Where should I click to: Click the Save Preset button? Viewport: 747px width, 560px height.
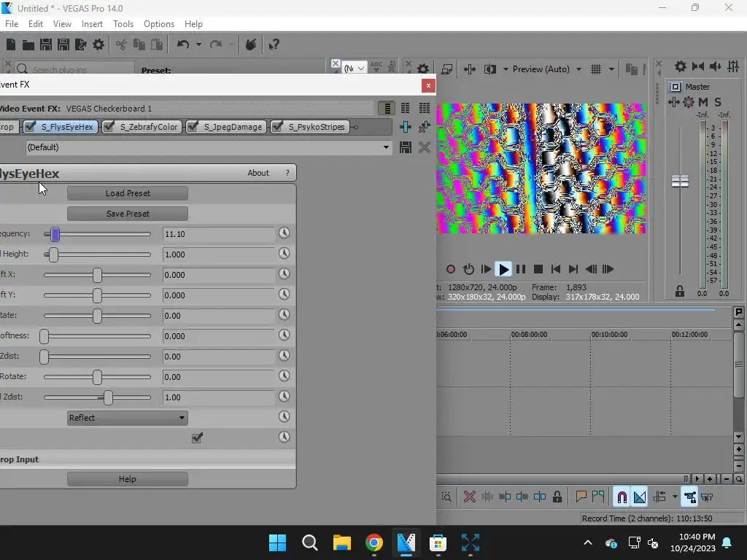(x=127, y=214)
